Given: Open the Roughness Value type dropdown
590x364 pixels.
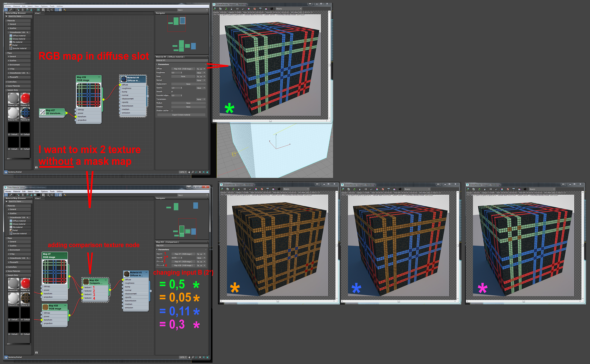Looking at the screenshot, I should pos(201,73).
